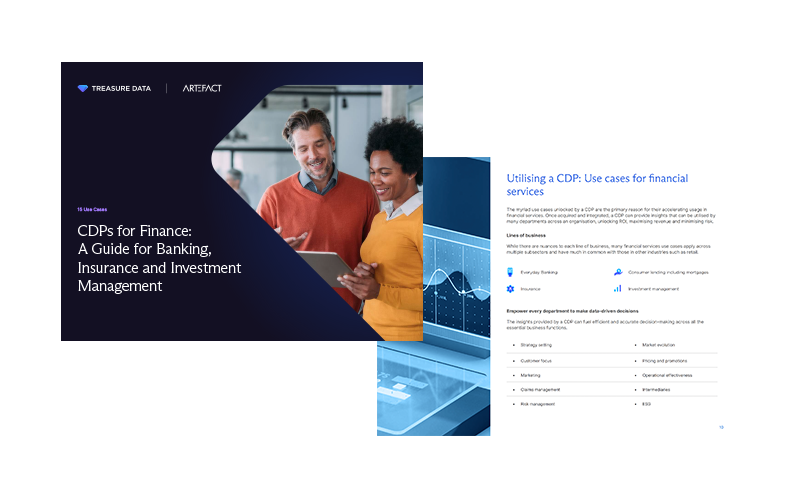Click the Insurance gear icon
This screenshot has height=500, width=800.
tap(510, 289)
